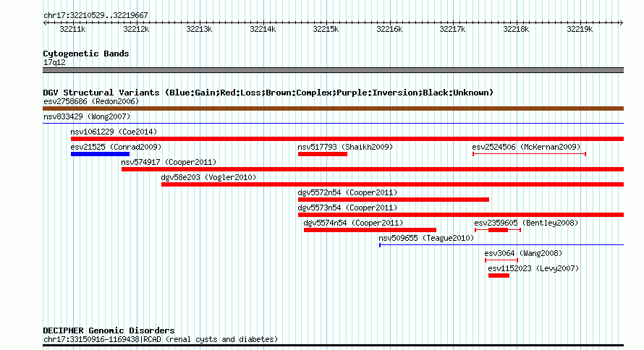This screenshot has width=644, height=350.
Task: Open the esv3064 (Wang2008) label
Action: click(523, 253)
